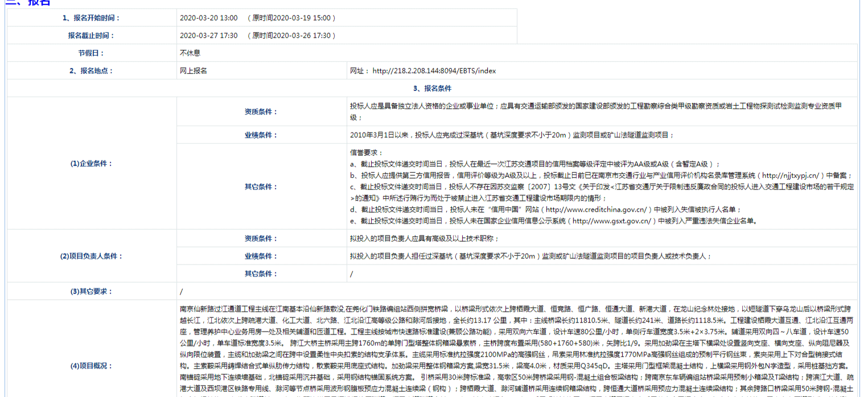Click the 信誉要求 heading in enterprise conditions
Image resolution: width=868 pixels, height=397 pixels.
(367, 152)
